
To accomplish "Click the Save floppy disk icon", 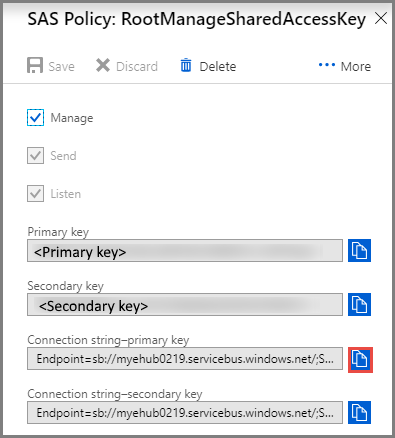I will 35,65.
